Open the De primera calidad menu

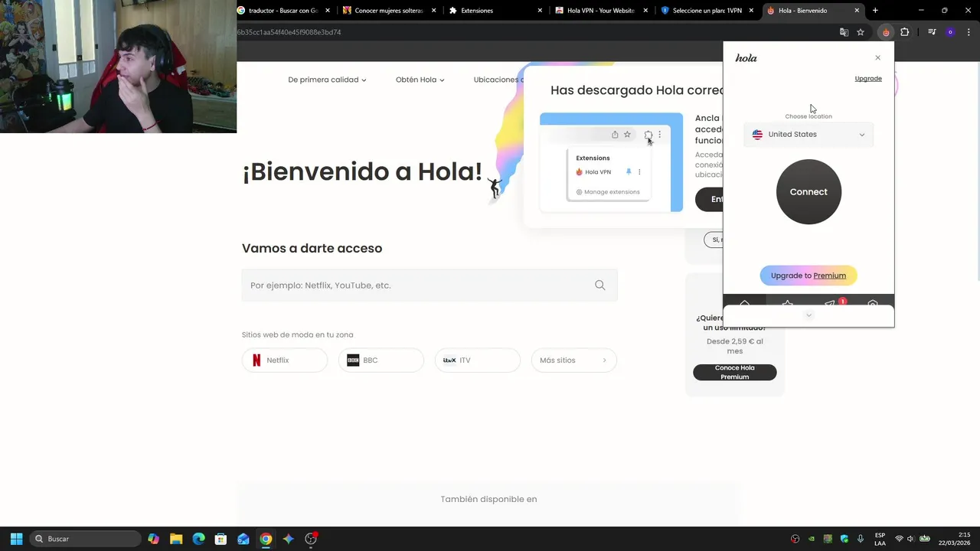[x=327, y=80]
